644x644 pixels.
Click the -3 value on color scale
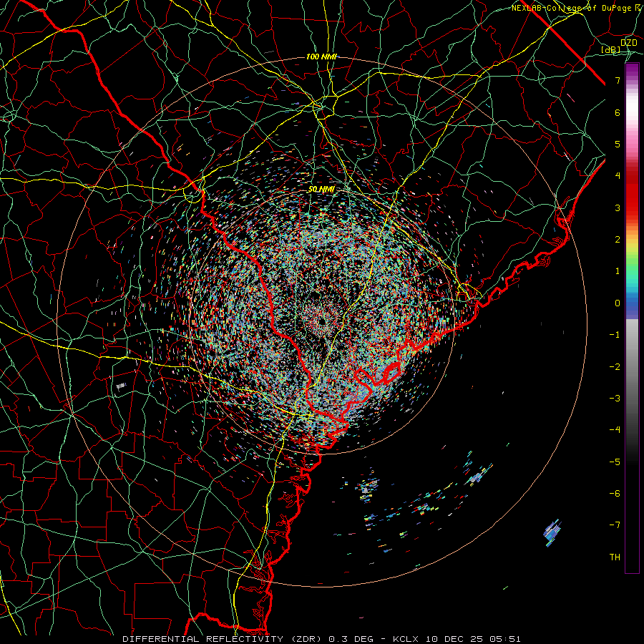[615, 399]
